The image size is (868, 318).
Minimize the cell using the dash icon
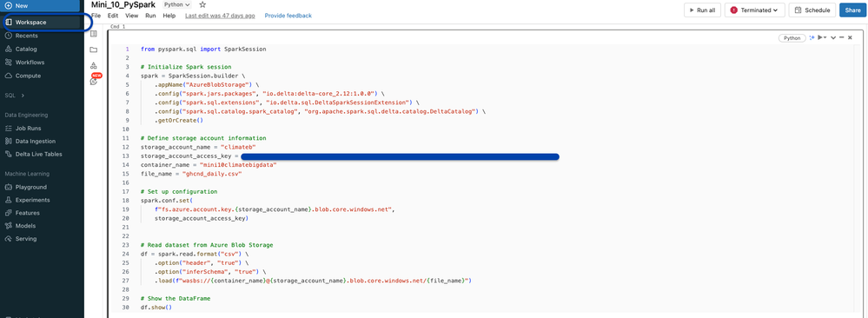click(841, 37)
